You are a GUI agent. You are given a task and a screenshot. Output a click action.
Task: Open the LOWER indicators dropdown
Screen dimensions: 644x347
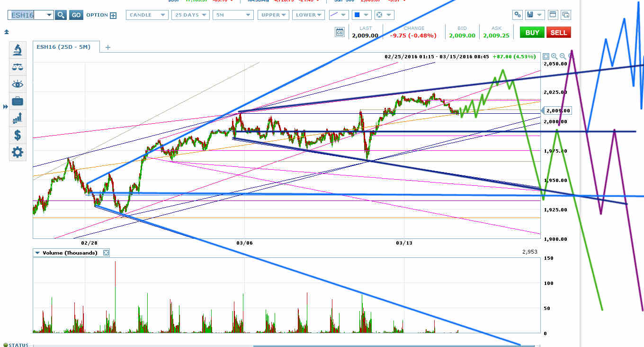[308, 15]
